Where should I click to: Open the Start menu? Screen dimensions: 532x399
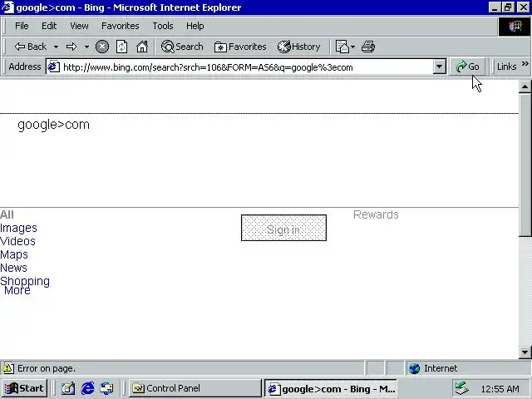[x=24, y=388]
